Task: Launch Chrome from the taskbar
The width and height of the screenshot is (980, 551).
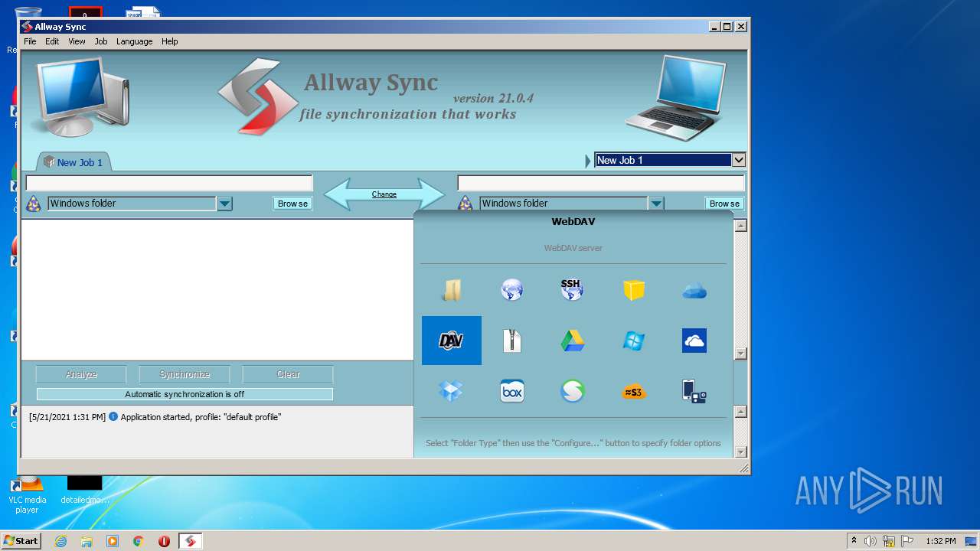Action: click(139, 541)
